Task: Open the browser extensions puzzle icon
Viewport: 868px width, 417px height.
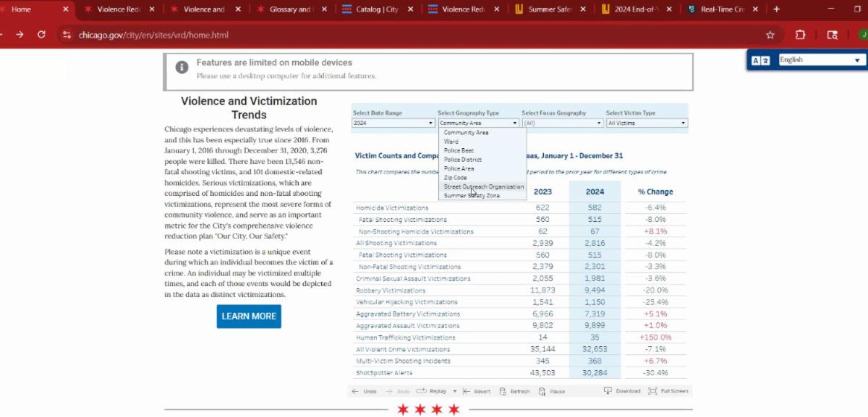Action: pyautogui.click(x=800, y=35)
